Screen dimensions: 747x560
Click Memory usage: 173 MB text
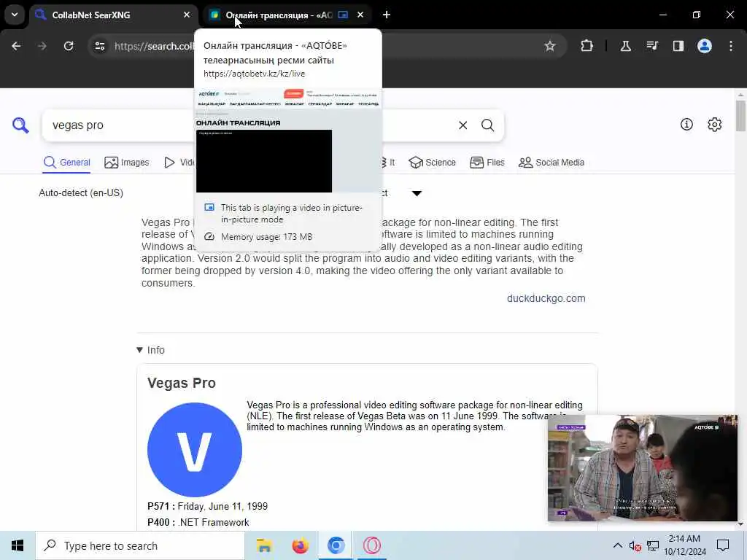[x=266, y=237]
